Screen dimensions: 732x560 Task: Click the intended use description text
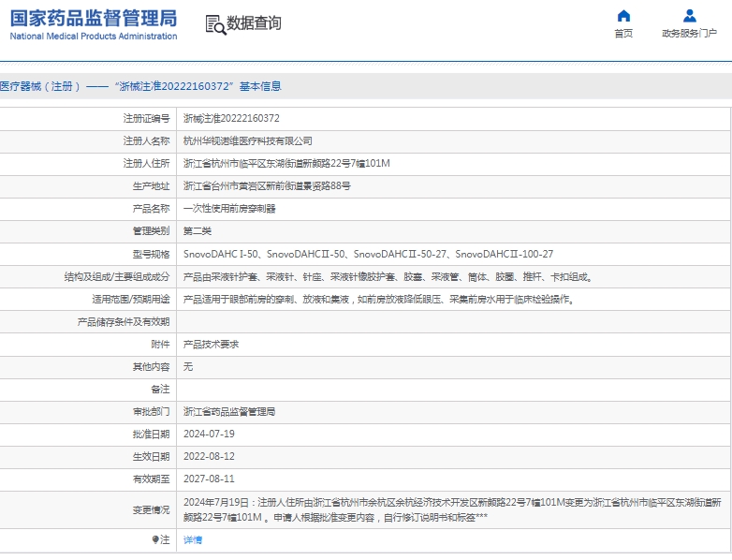click(379, 300)
